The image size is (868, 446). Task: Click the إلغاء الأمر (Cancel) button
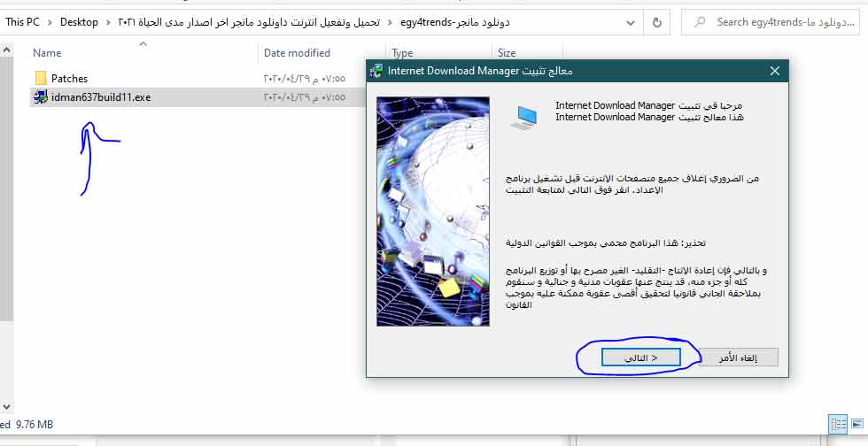click(x=739, y=358)
